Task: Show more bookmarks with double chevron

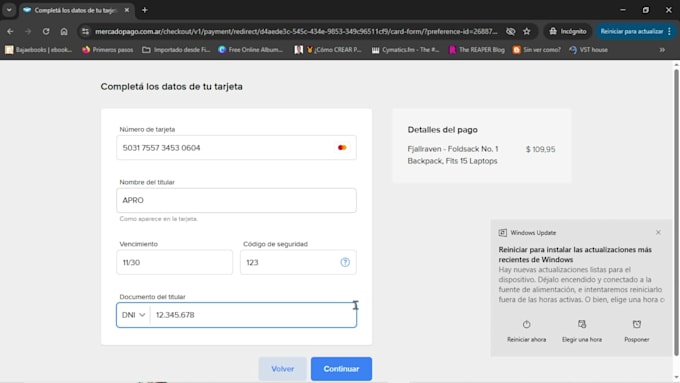Action: tap(662, 50)
